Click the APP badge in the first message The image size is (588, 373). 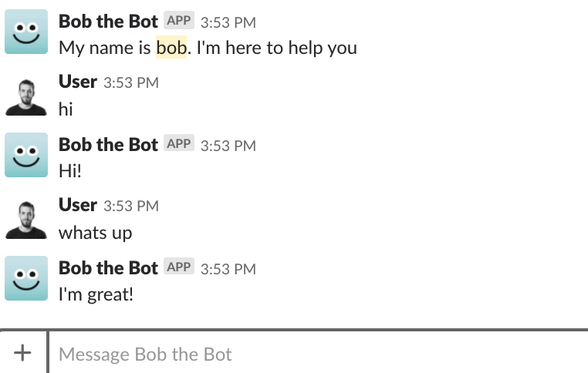pos(179,21)
